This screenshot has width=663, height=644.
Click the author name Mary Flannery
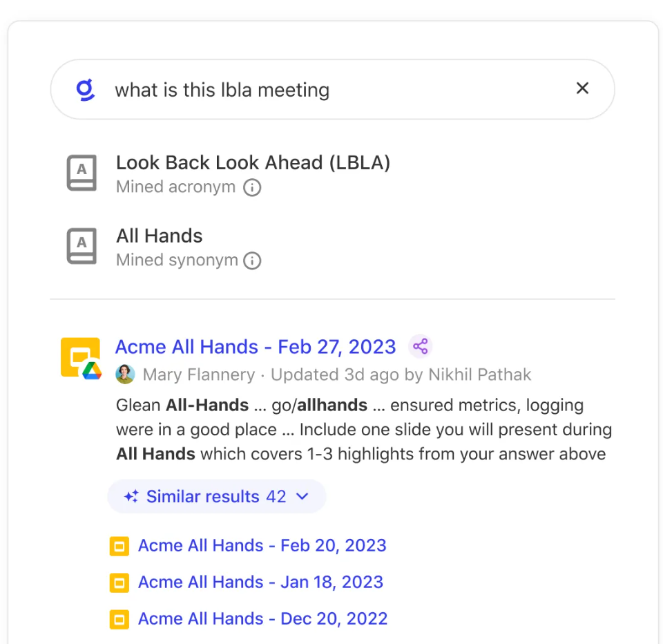click(199, 375)
